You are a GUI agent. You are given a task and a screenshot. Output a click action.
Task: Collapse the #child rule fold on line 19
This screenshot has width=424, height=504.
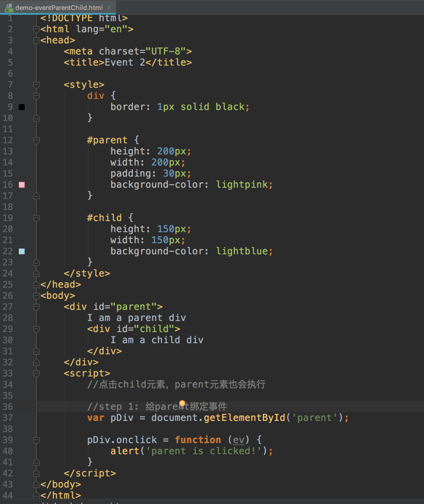pos(36,218)
